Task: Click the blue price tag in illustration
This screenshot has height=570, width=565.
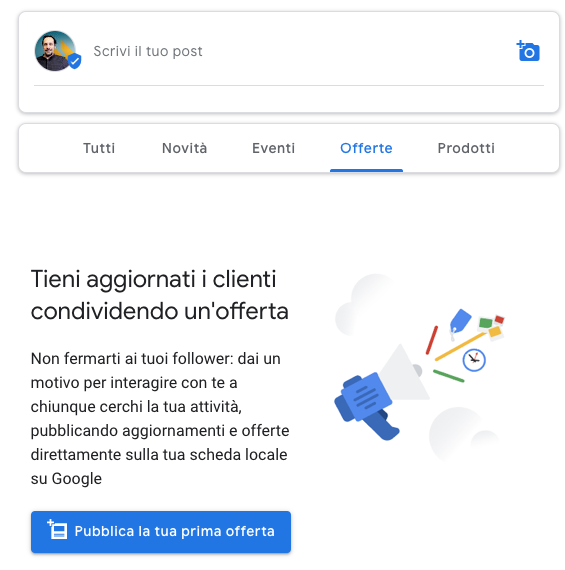Action: click(460, 321)
